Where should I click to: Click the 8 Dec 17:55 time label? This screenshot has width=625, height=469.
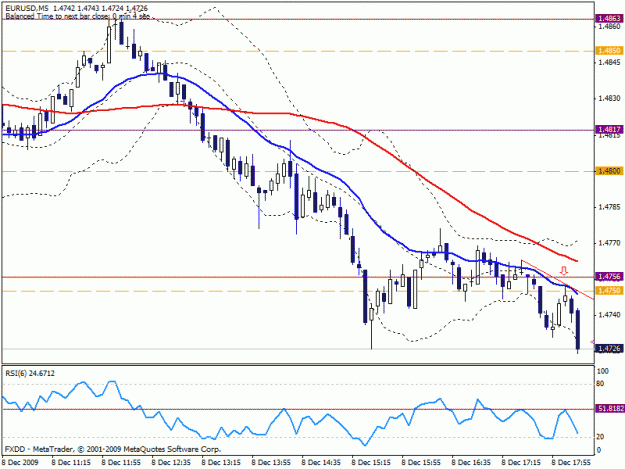[571, 463]
